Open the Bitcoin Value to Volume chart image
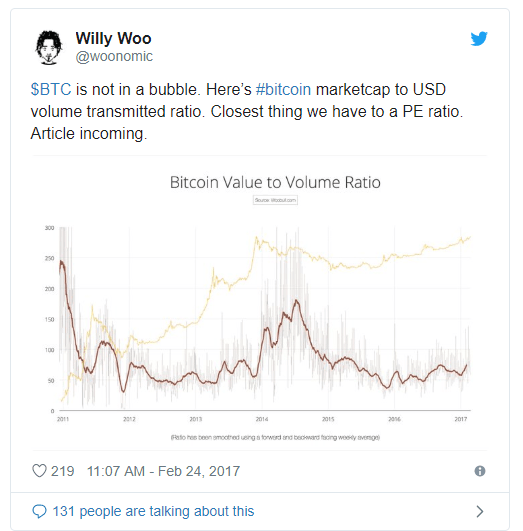The image size is (523, 531). click(x=260, y=303)
